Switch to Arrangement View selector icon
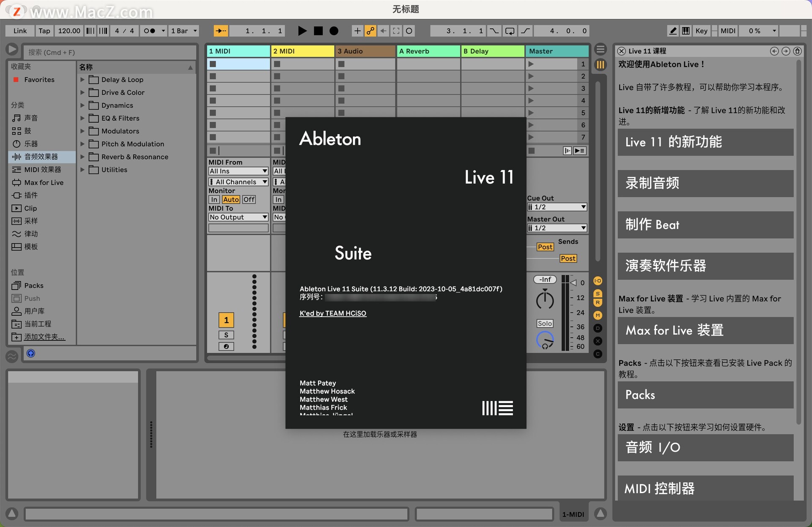 point(600,49)
